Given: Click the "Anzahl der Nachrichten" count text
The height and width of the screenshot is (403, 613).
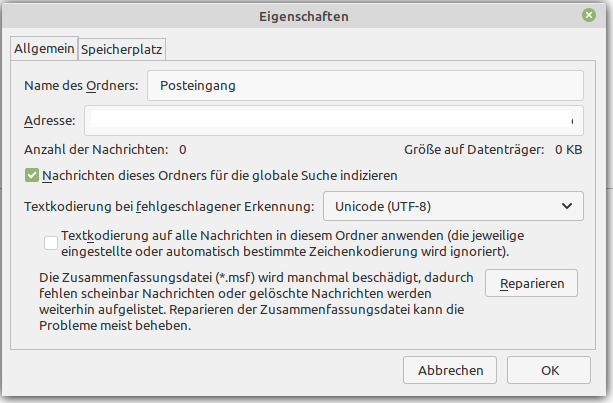Looking at the screenshot, I should pyautogui.click(x=105, y=149).
